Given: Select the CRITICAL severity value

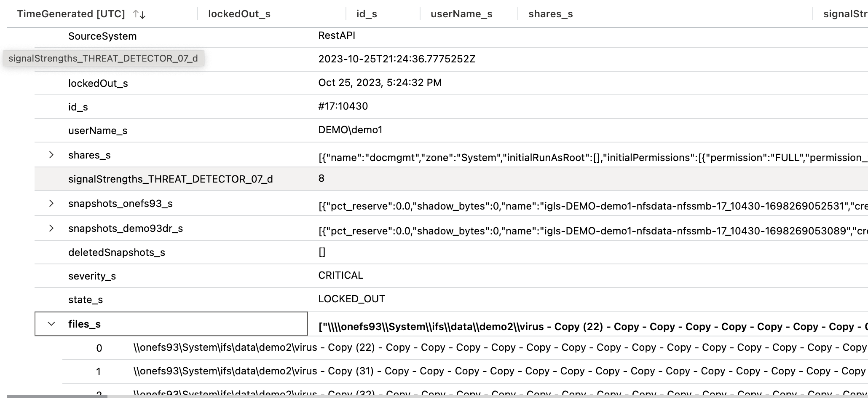Looking at the screenshot, I should click(x=341, y=275).
